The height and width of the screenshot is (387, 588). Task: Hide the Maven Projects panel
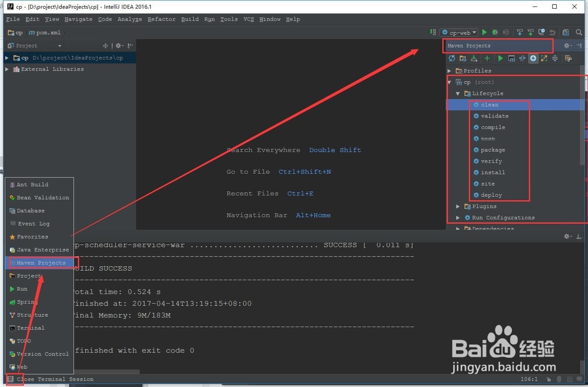[579, 46]
